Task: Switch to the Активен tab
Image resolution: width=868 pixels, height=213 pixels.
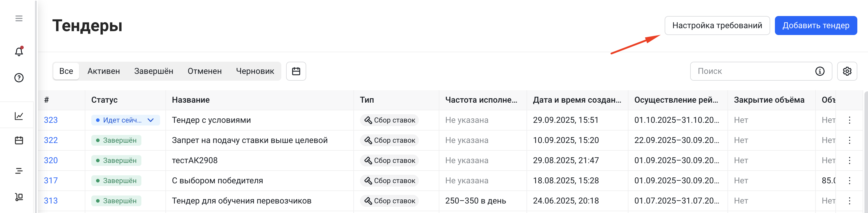Action: pyautogui.click(x=103, y=71)
